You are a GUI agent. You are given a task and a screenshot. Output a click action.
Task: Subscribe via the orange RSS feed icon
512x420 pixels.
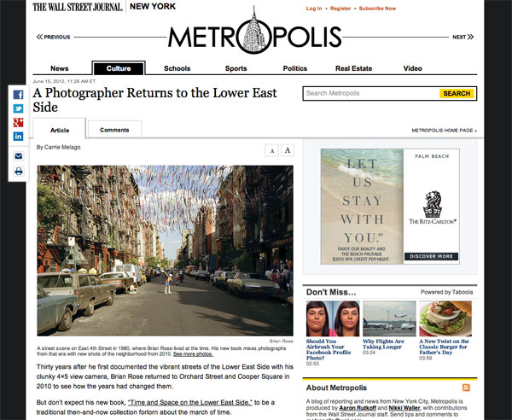[x=466, y=388]
